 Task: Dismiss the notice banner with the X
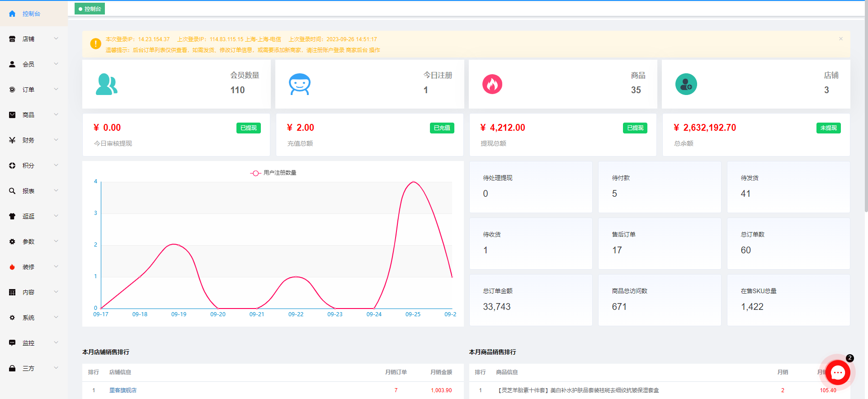841,39
